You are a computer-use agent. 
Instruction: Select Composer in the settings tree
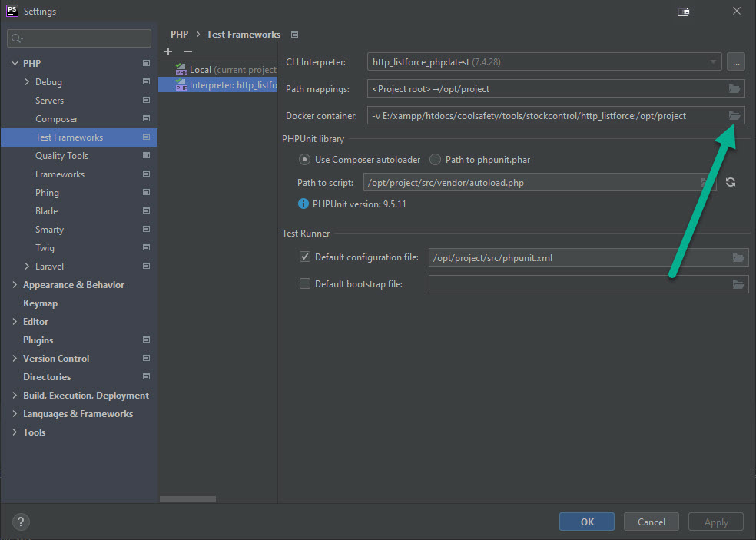(x=56, y=119)
